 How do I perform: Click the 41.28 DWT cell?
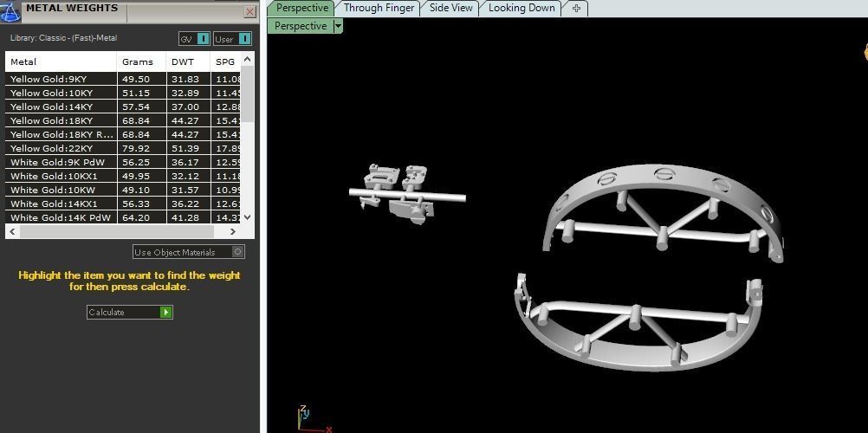pos(188,217)
